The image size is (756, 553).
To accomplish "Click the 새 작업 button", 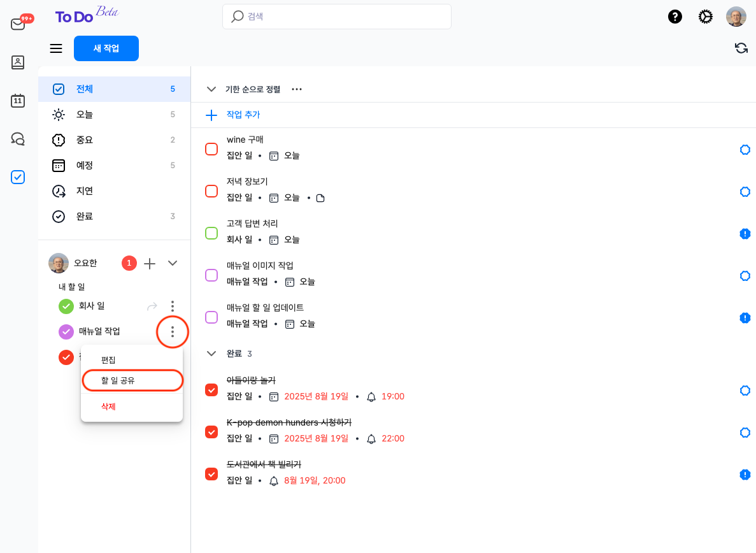I will coord(106,48).
